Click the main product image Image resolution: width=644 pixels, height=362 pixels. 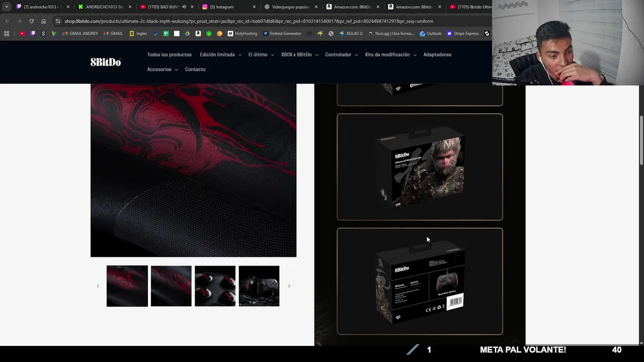[193, 170]
